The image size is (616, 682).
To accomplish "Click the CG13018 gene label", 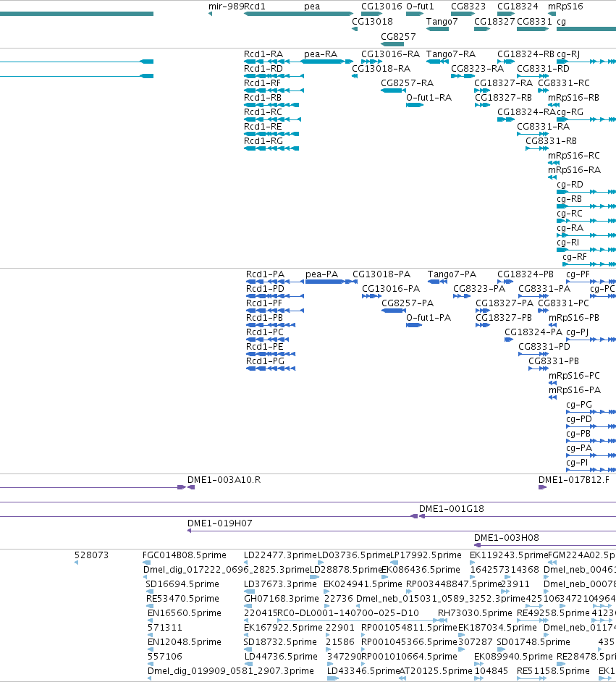I will pyautogui.click(x=372, y=21).
